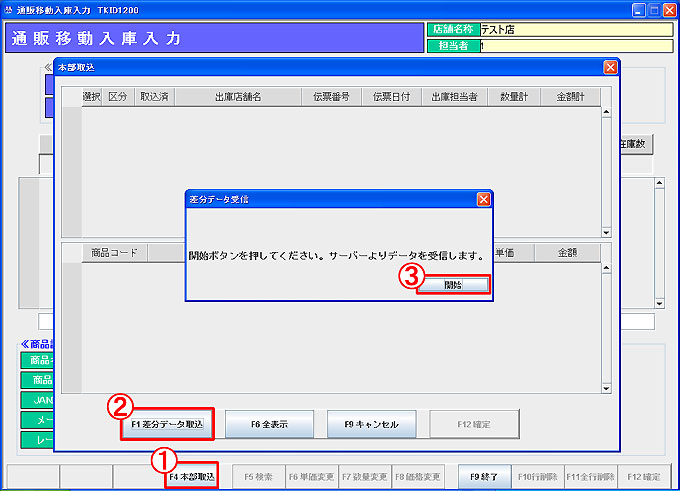The height and width of the screenshot is (491, 680).
Task: Click upper list scrollbar down arrow
Action: 606,232
